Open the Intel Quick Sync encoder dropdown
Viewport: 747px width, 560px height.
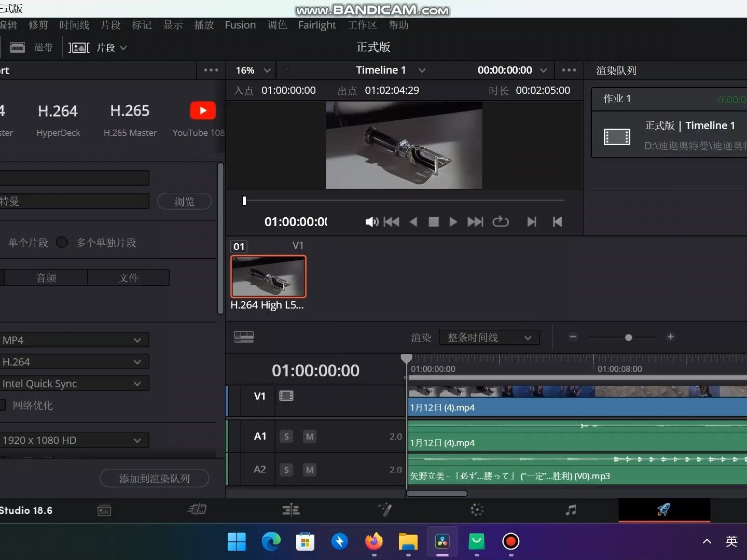[75, 384]
